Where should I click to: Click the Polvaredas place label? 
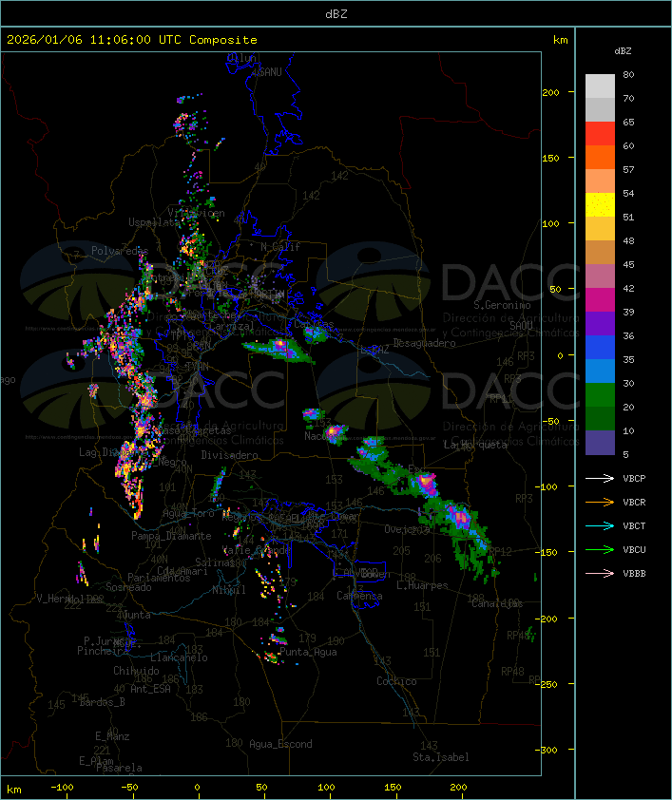(120, 251)
